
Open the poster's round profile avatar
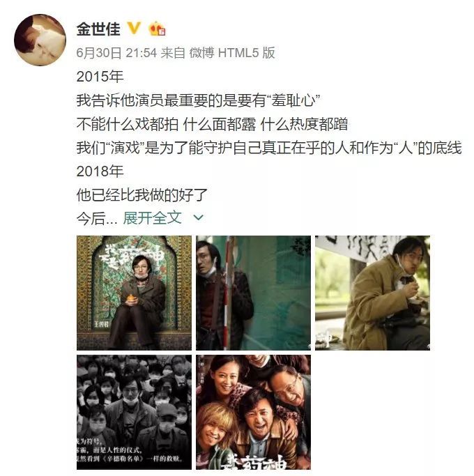[40, 40]
